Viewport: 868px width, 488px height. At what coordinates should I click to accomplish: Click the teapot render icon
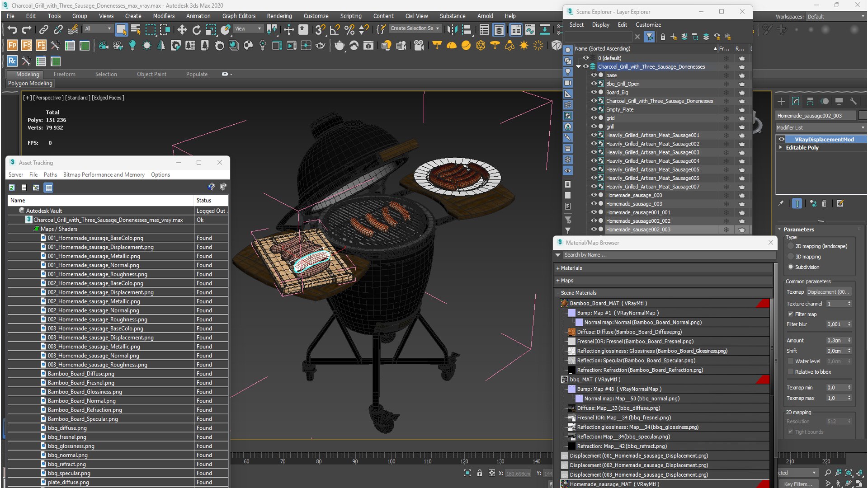pos(339,45)
